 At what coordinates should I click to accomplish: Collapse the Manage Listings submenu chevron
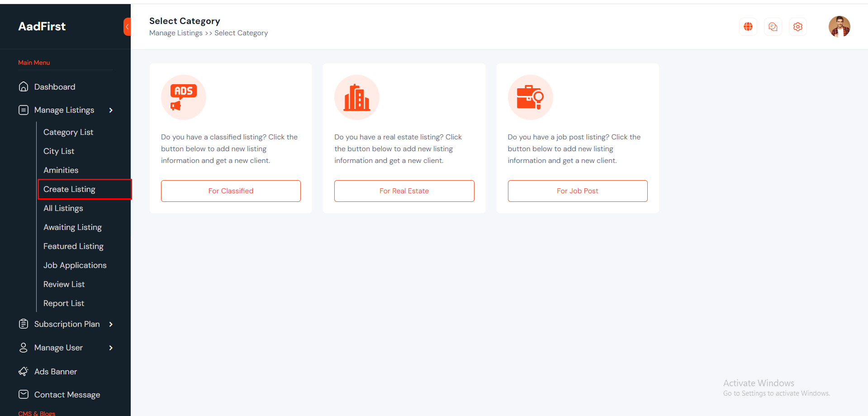(x=111, y=110)
